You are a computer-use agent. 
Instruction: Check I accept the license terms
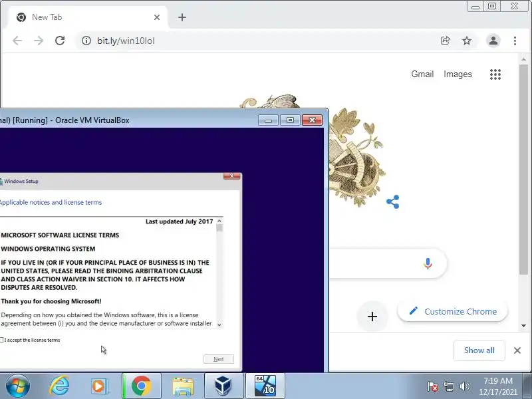click(2, 340)
